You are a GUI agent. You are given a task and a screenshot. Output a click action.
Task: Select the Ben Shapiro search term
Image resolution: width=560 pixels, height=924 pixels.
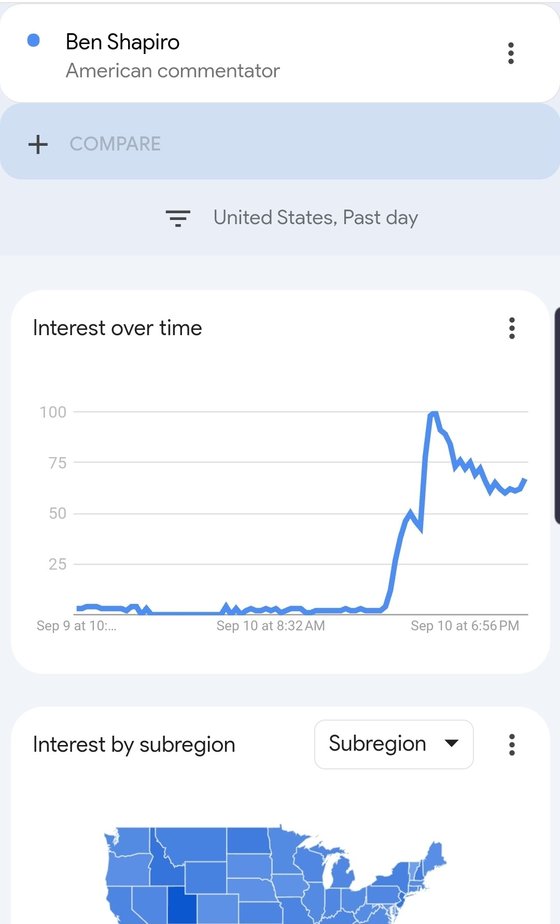(122, 42)
